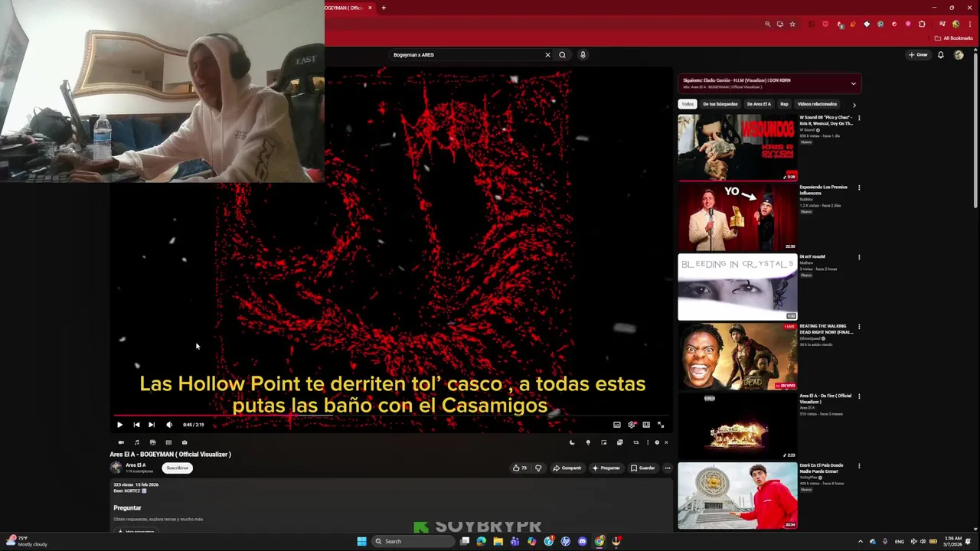Enter fullscreen on the video

(x=661, y=425)
